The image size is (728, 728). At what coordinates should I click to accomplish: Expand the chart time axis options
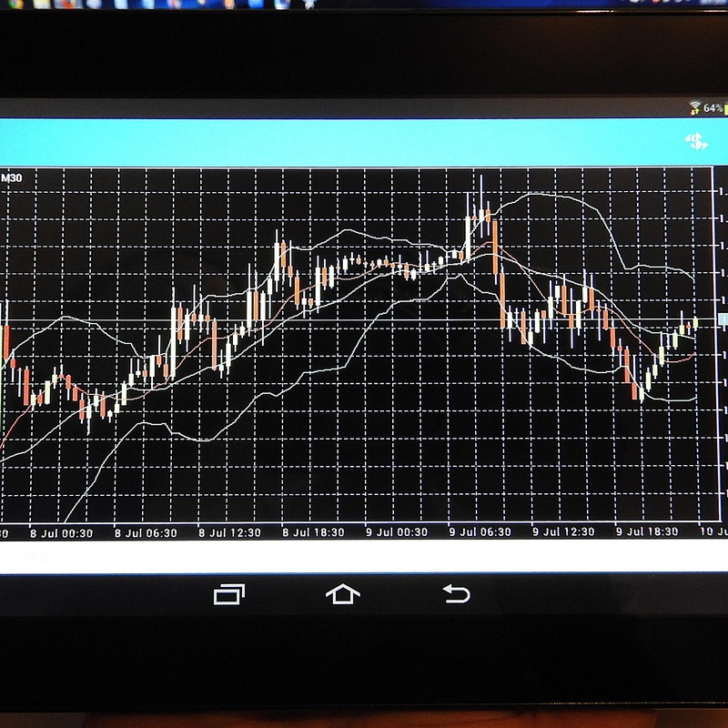(x=364, y=526)
